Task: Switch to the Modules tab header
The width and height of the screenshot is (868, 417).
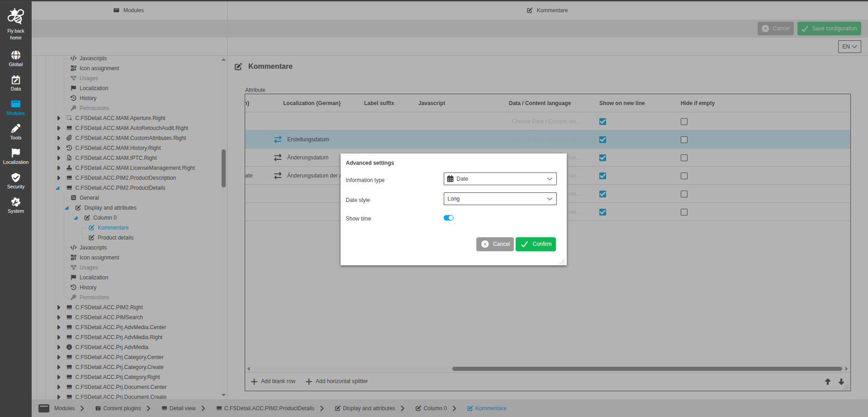Action: pos(129,10)
